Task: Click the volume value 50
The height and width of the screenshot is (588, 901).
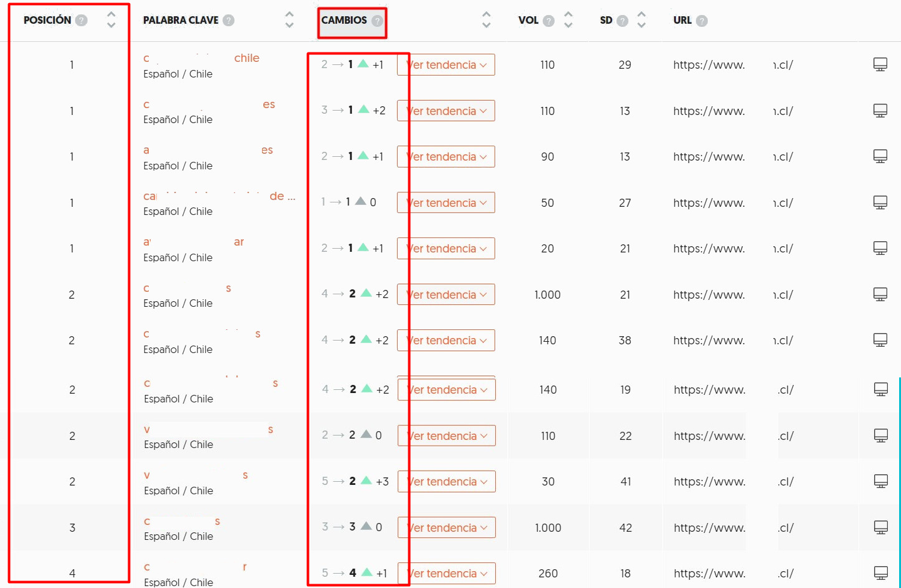Action: (548, 203)
